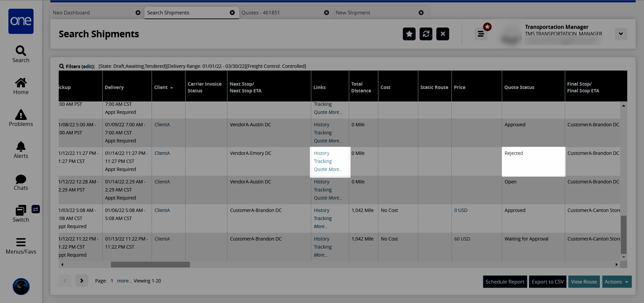
Task: Click the Switch windows icon
Action: pos(21,211)
